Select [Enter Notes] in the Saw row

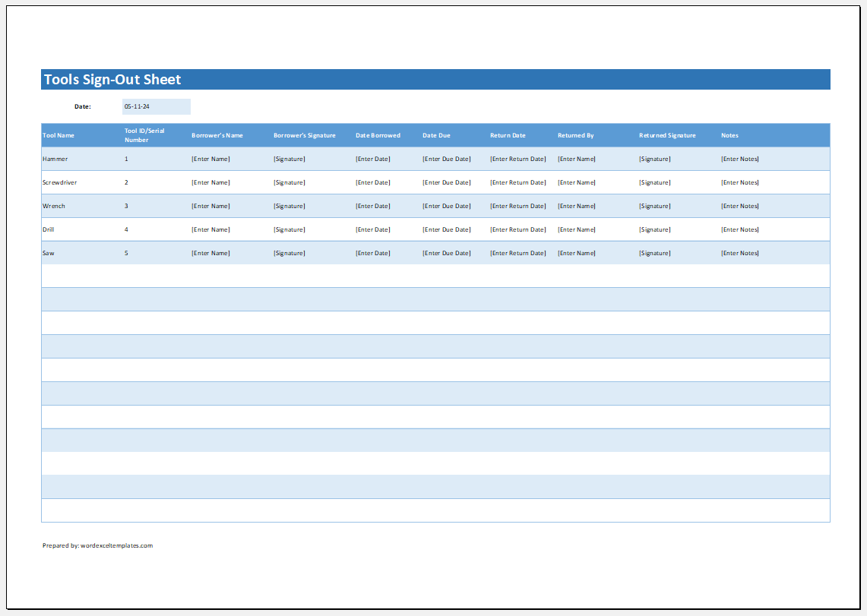click(740, 253)
